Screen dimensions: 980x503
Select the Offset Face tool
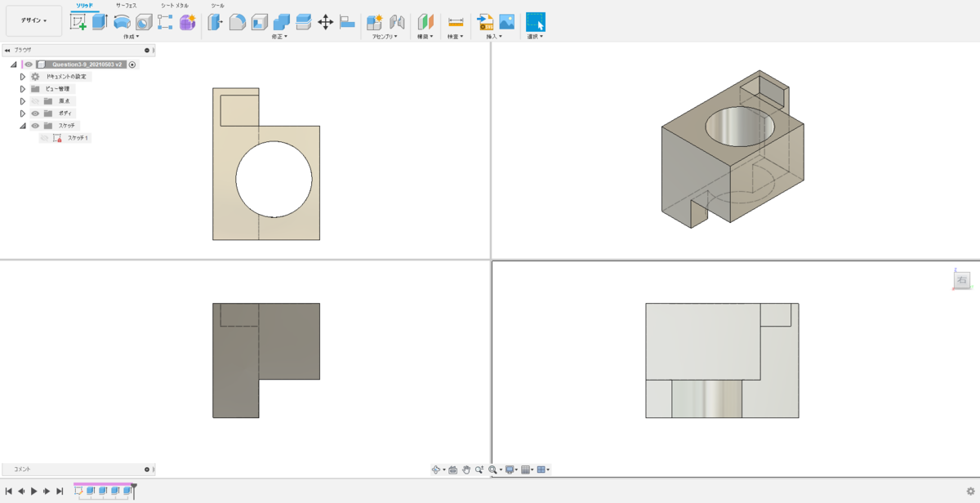point(303,22)
